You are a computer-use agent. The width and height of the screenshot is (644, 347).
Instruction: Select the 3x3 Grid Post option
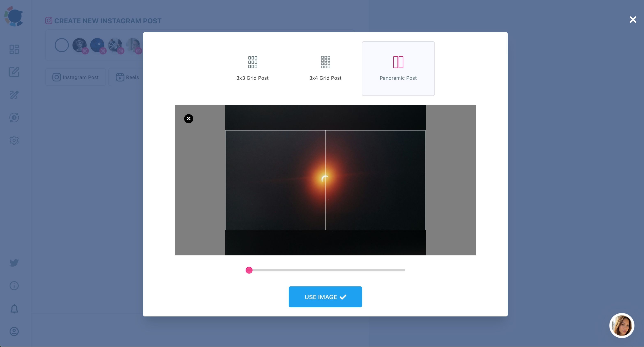click(252, 68)
